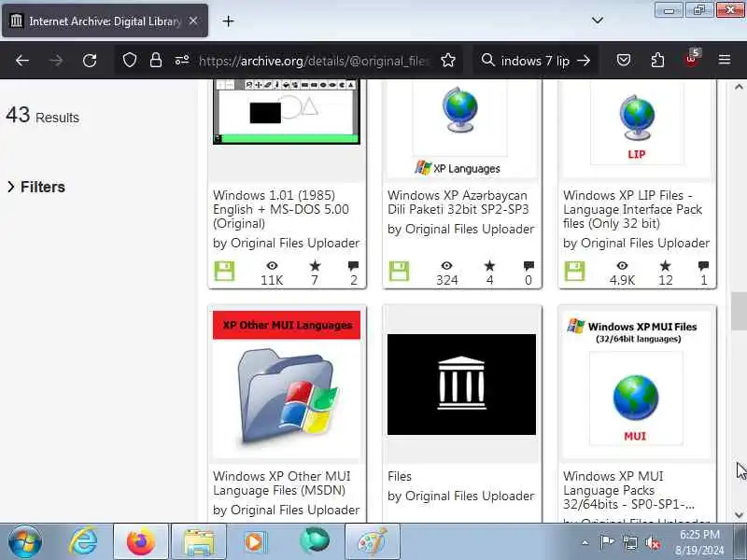Open Windows XP Other MUI Language Files link

(282, 483)
